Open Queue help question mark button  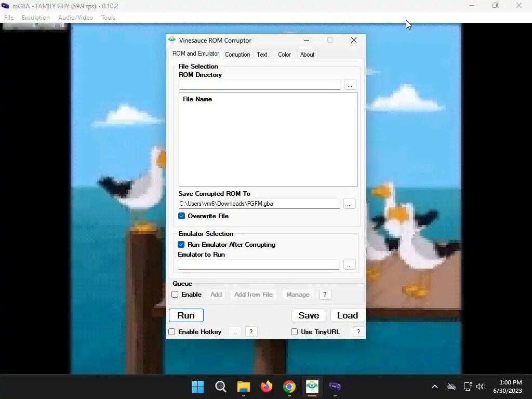pos(325,295)
